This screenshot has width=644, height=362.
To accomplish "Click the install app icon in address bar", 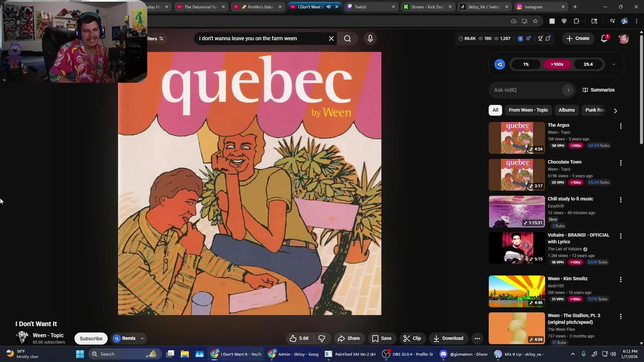I will pos(524,21).
